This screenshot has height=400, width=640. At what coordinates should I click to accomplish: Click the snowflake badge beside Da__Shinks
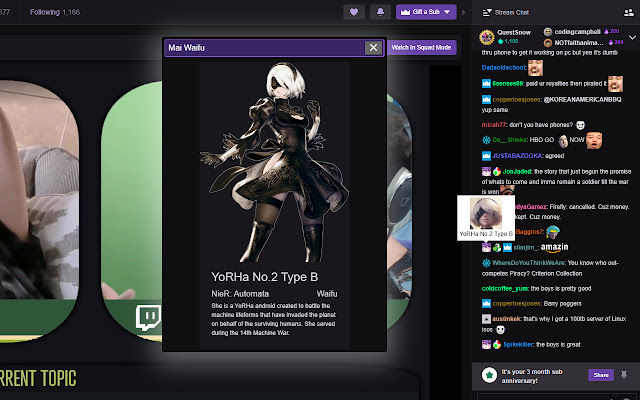coord(486,140)
